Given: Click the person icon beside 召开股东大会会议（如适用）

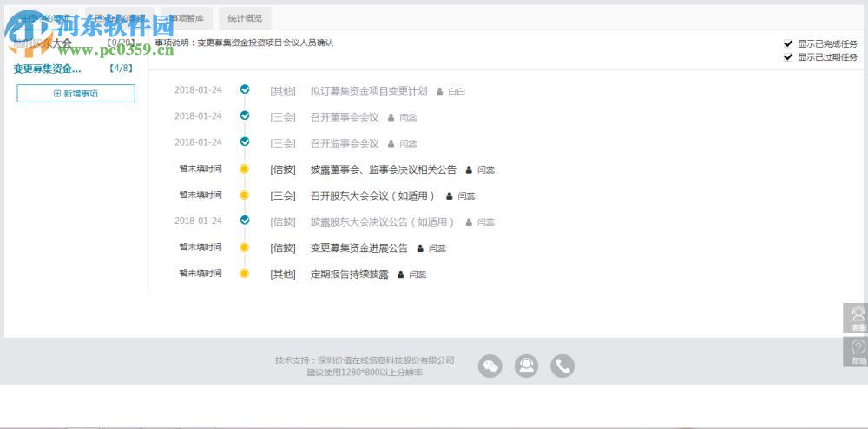Looking at the screenshot, I should pos(450,196).
